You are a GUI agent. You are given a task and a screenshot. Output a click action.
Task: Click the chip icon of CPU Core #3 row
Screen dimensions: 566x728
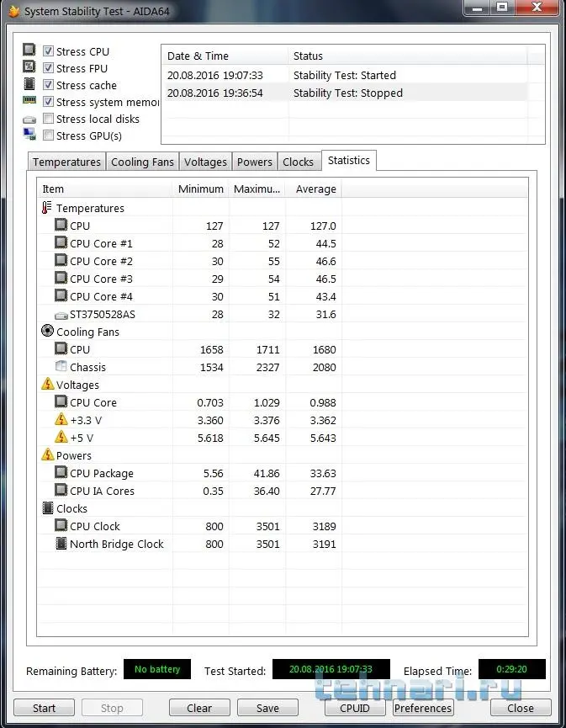tap(61, 278)
